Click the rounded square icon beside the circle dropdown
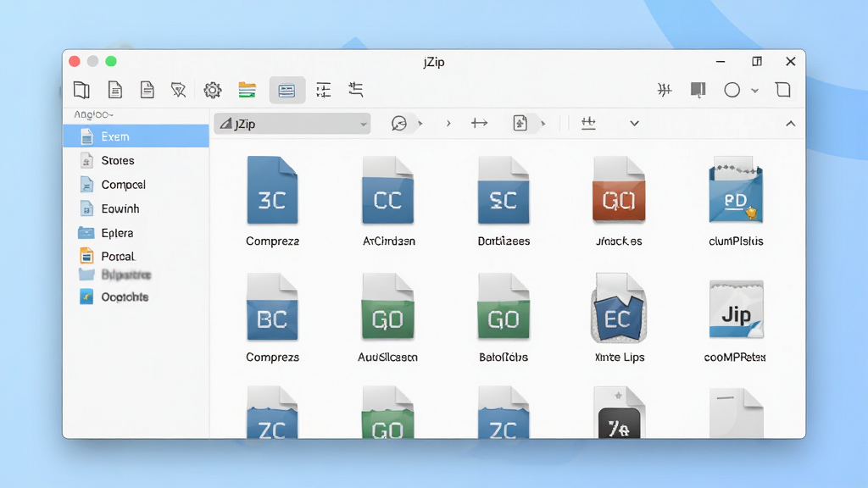Screen dimensions: 868x488 pos(782,90)
